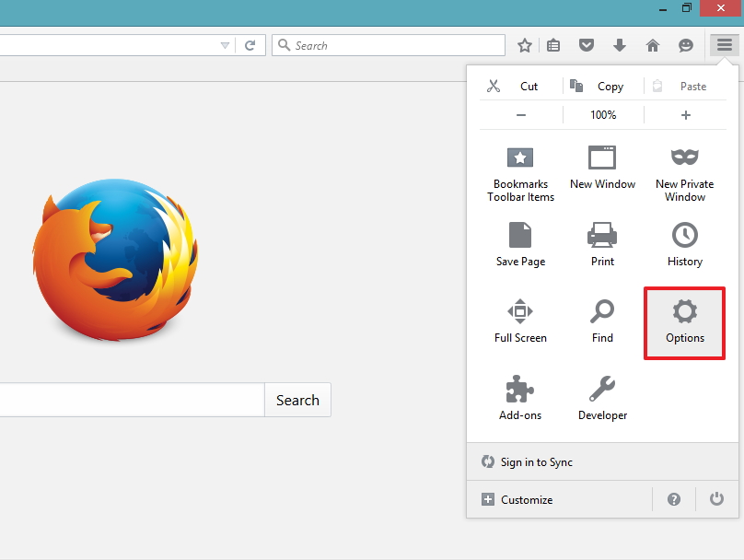Open a New Private Window
Screen dimensions: 744x560
(684, 170)
